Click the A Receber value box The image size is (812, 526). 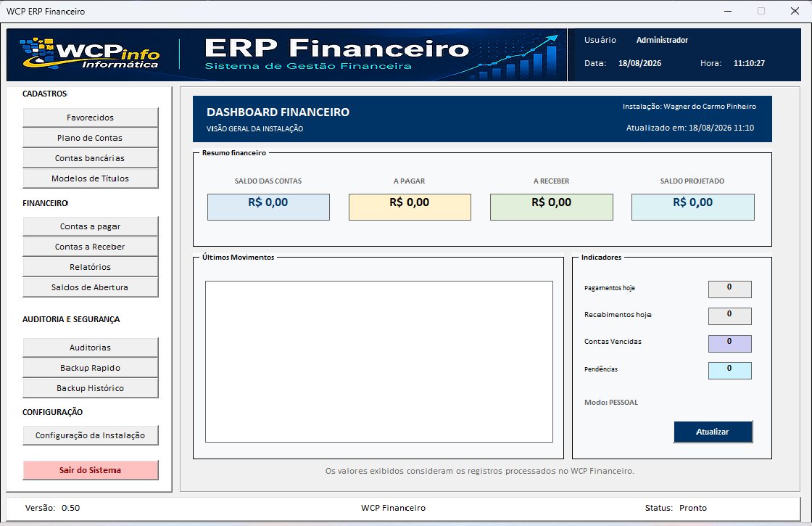(x=552, y=207)
